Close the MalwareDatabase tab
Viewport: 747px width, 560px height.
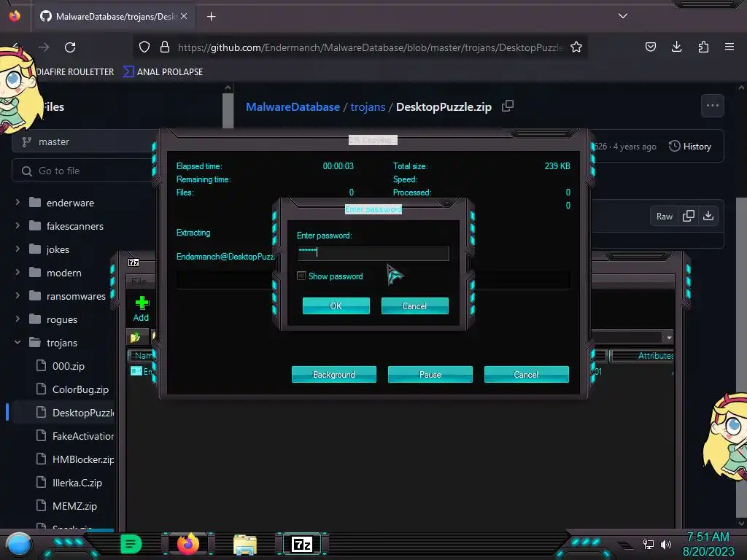click(184, 16)
